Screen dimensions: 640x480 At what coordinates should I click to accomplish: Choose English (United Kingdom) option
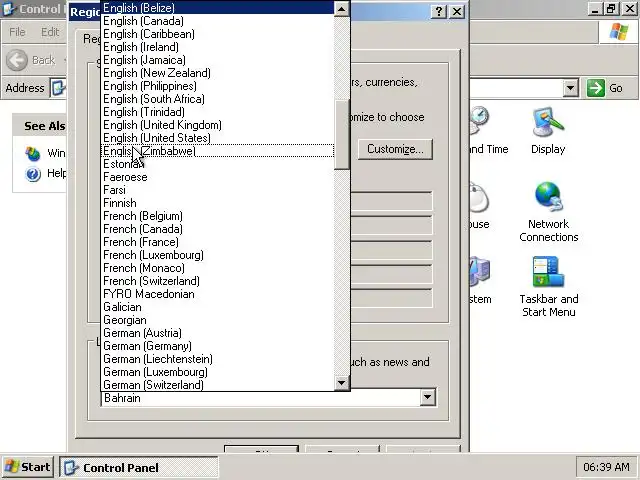[x=217, y=125]
